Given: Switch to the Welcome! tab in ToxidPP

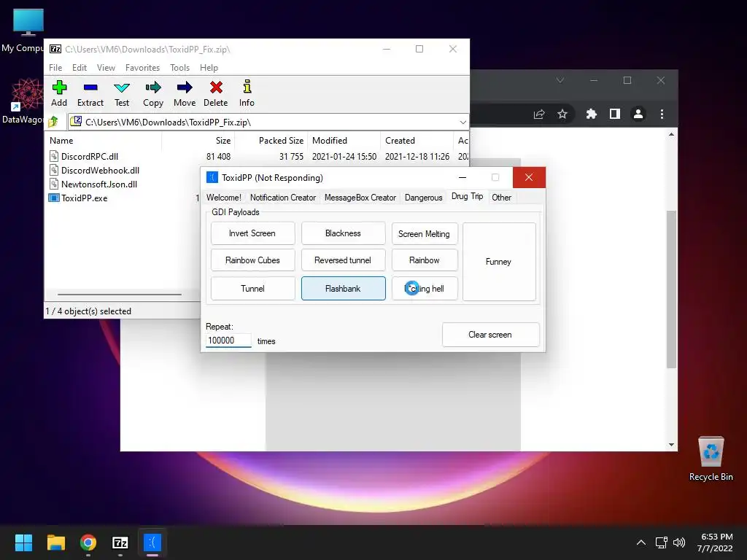Looking at the screenshot, I should pos(223,197).
